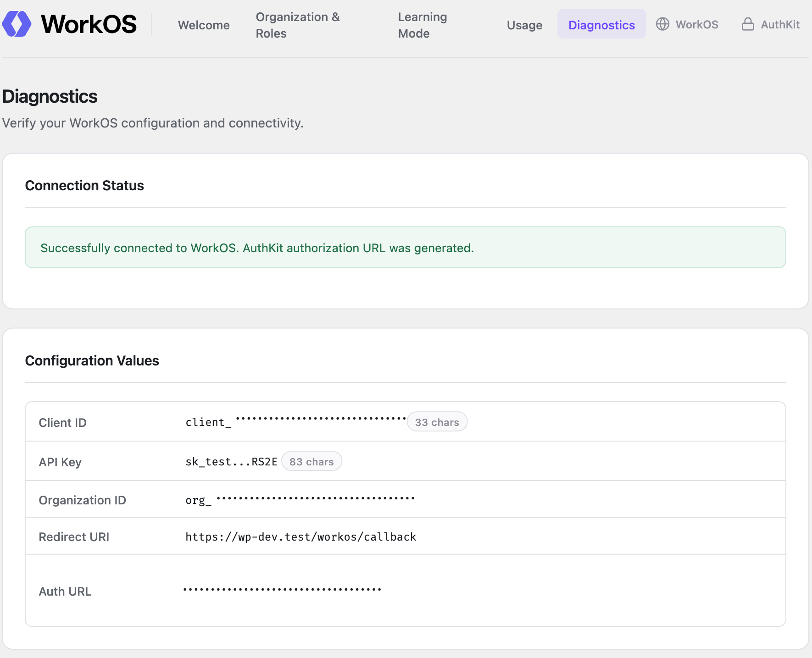Click the 83 chars badge

point(311,461)
